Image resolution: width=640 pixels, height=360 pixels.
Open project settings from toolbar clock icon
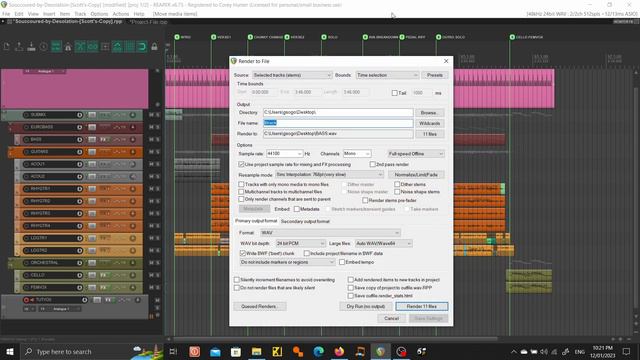pos(44,47)
